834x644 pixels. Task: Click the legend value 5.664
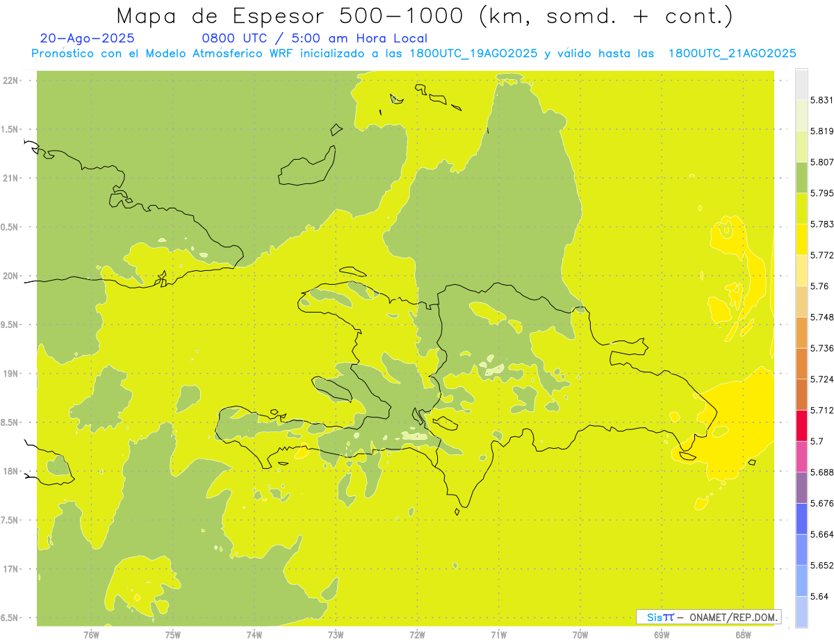pyautogui.click(x=821, y=535)
